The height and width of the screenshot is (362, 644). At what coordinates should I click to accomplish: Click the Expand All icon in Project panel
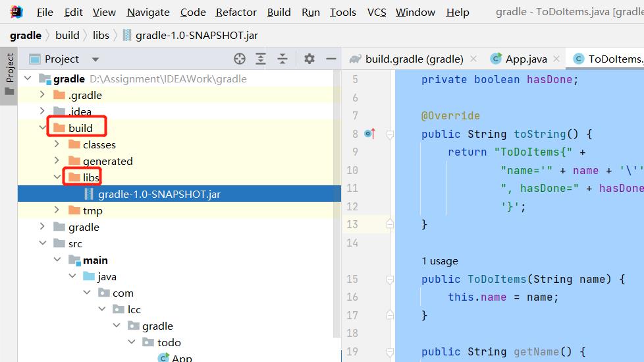tap(260, 59)
